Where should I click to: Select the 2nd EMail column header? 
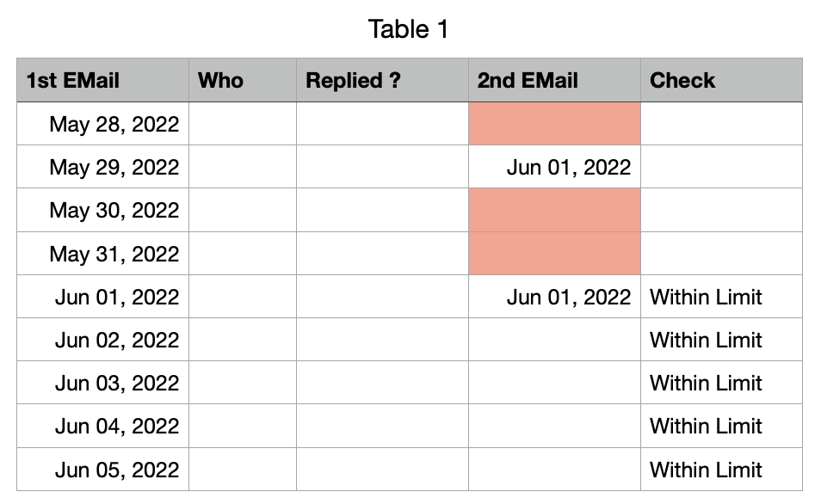554,80
